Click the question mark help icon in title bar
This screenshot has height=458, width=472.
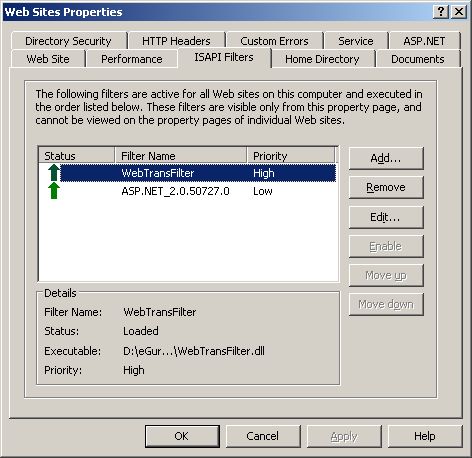[x=441, y=12]
